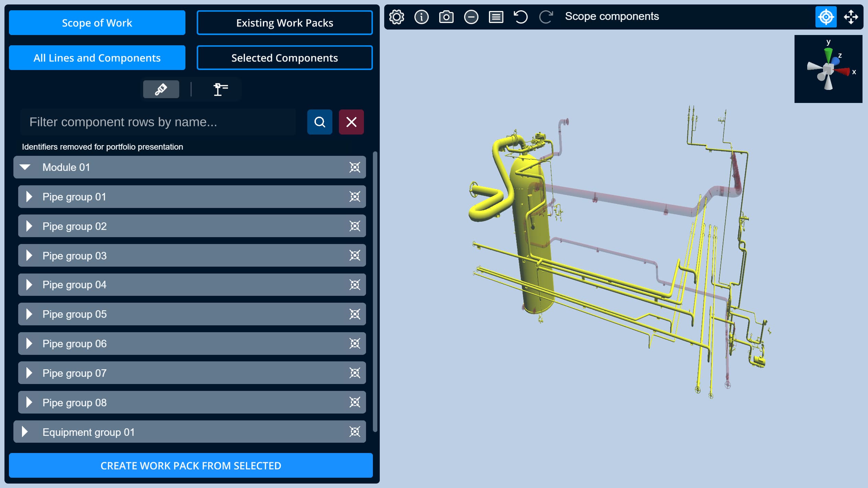Collapse the Module 01 tree node
This screenshot has height=488, width=868.
pyautogui.click(x=25, y=167)
